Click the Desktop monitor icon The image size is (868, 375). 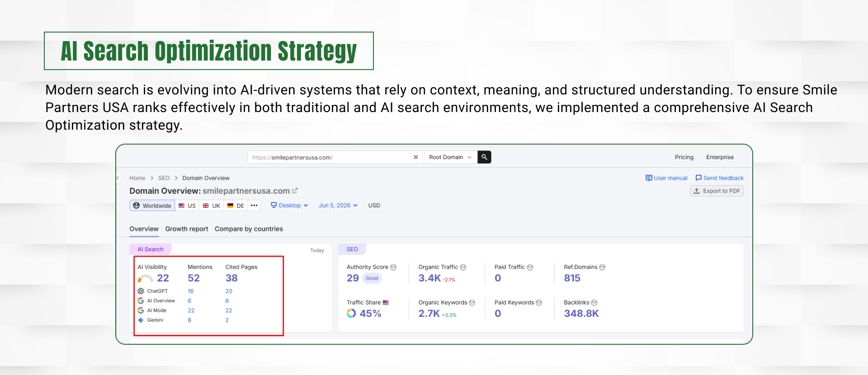[274, 205]
